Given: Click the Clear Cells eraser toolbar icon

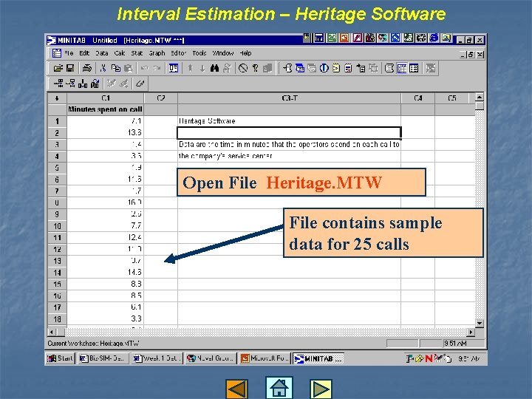Looking at the screenshot, I should [x=140, y=83].
